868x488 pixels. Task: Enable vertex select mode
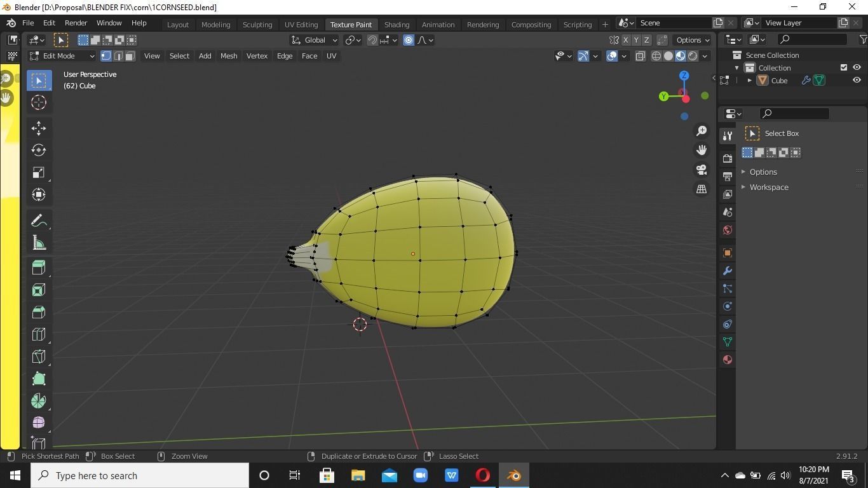click(x=106, y=56)
